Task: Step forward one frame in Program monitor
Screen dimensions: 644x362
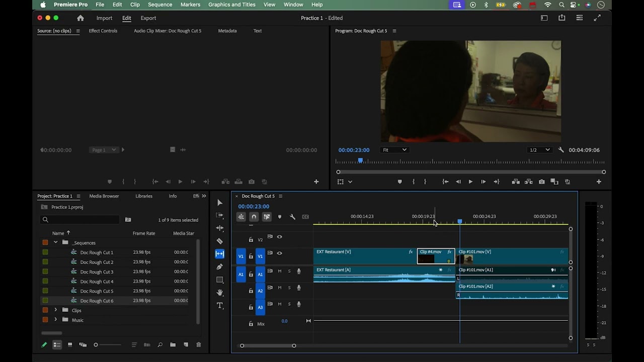Action: click(484, 182)
